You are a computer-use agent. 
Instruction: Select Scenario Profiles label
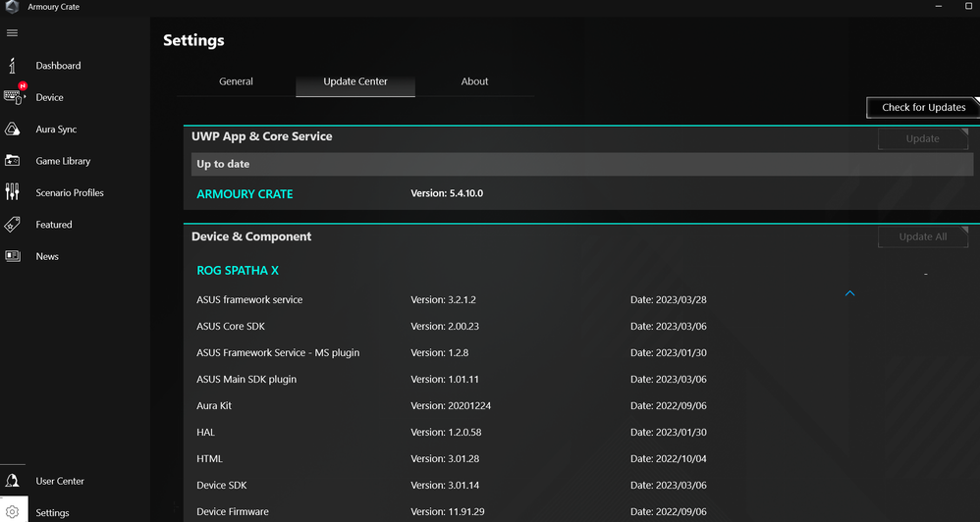coord(70,193)
